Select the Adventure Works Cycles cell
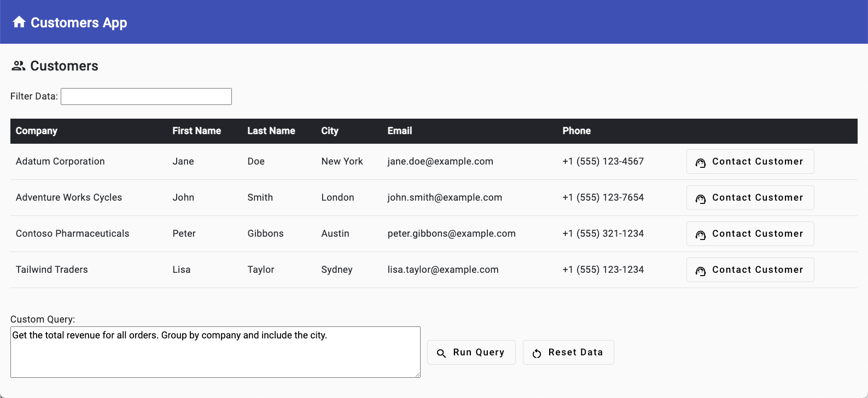868x398 pixels. [x=69, y=197]
